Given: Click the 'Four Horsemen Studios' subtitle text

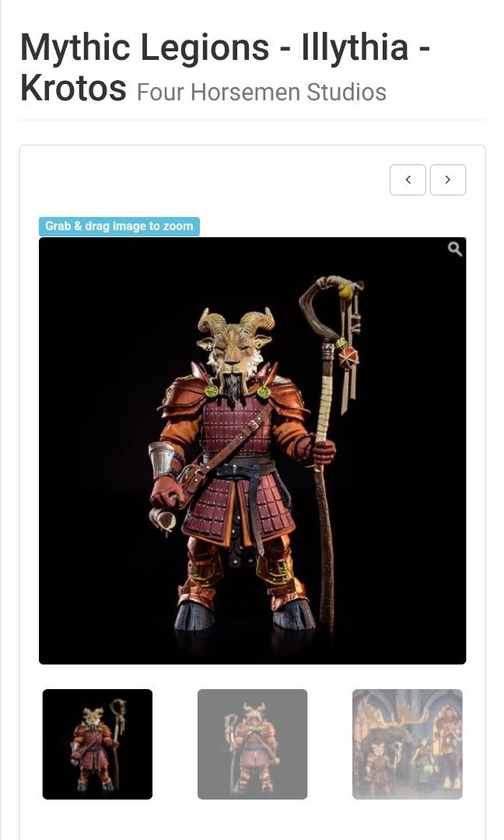Looking at the screenshot, I should pyautogui.click(x=261, y=92).
